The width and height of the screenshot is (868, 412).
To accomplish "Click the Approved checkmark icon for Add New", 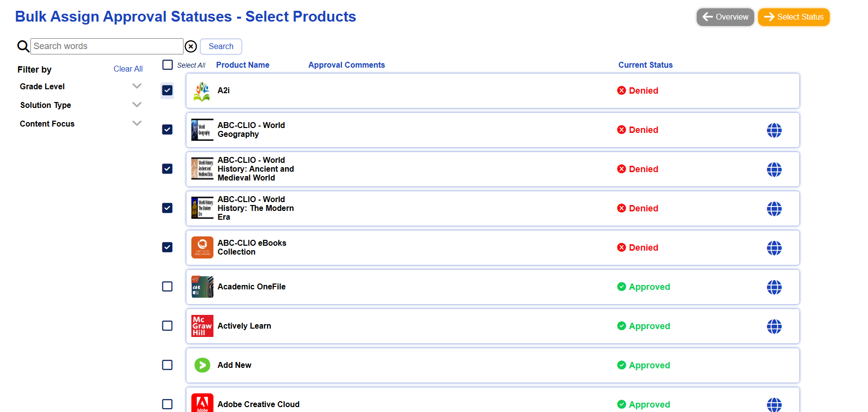I will pyautogui.click(x=622, y=365).
